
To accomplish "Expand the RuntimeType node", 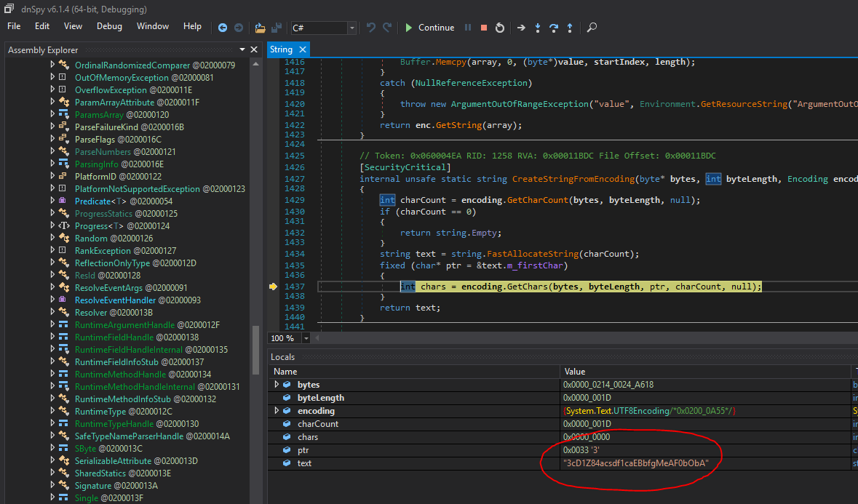I will [x=52, y=411].
